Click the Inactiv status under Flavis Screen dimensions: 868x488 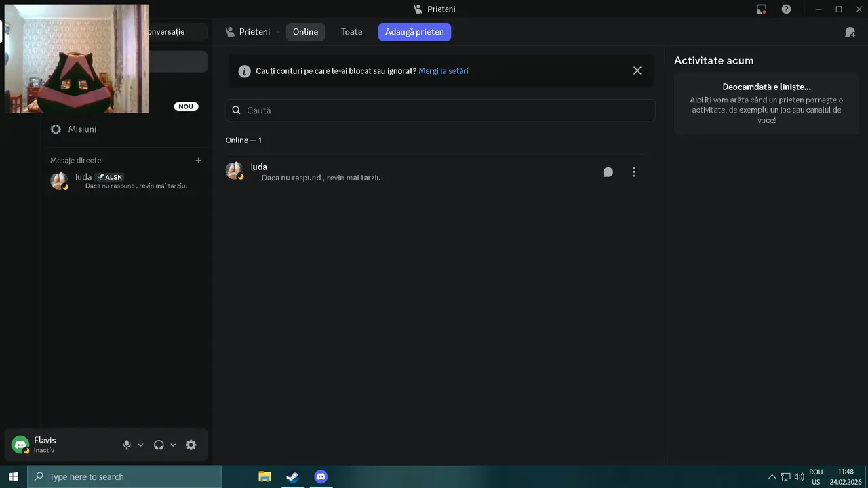[x=44, y=451]
